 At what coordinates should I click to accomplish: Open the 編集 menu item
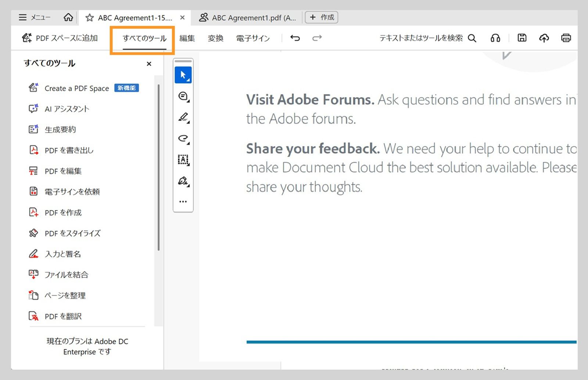tap(187, 38)
